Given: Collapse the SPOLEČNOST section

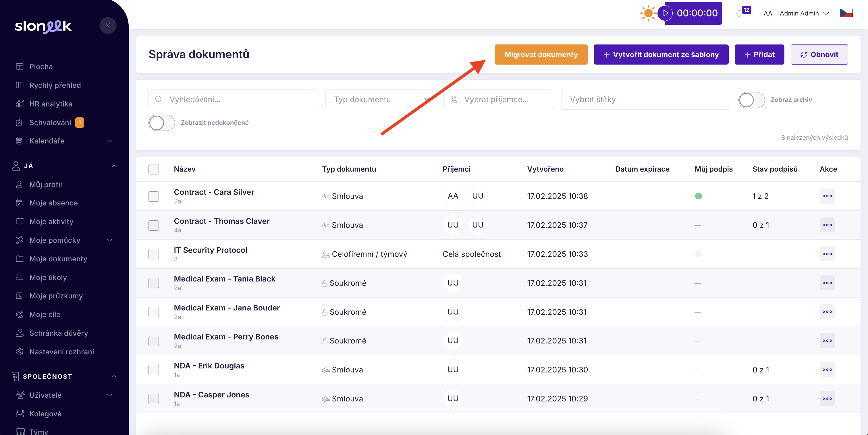Looking at the screenshot, I should [114, 376].
